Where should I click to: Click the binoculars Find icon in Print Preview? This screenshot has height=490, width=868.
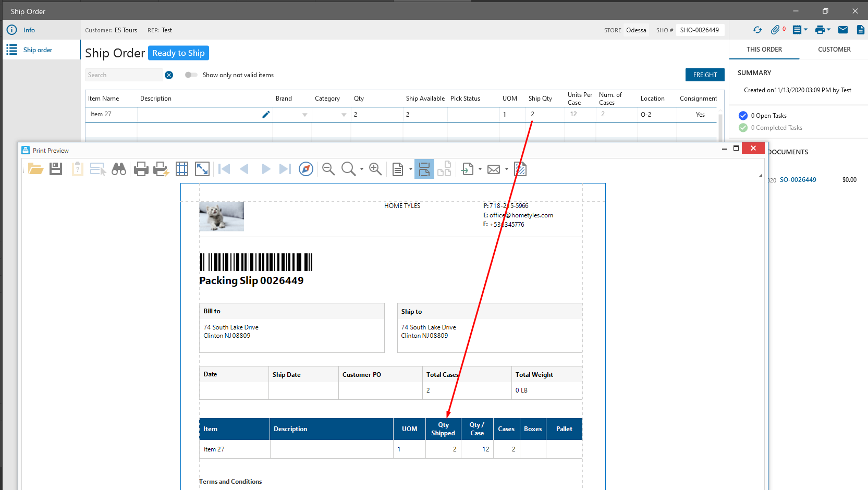pyautogui.click(x=119, y=169)
